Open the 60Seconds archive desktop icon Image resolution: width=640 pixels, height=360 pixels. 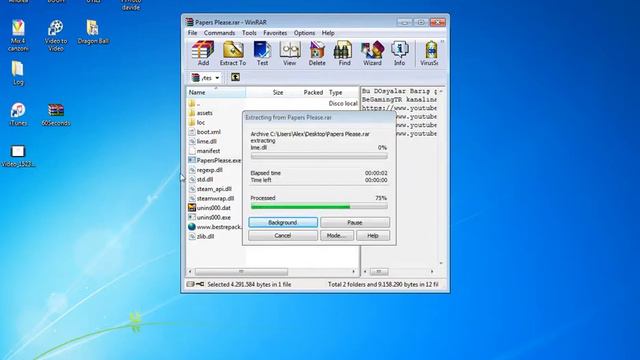pyautogui.click(x=56, y=114)
